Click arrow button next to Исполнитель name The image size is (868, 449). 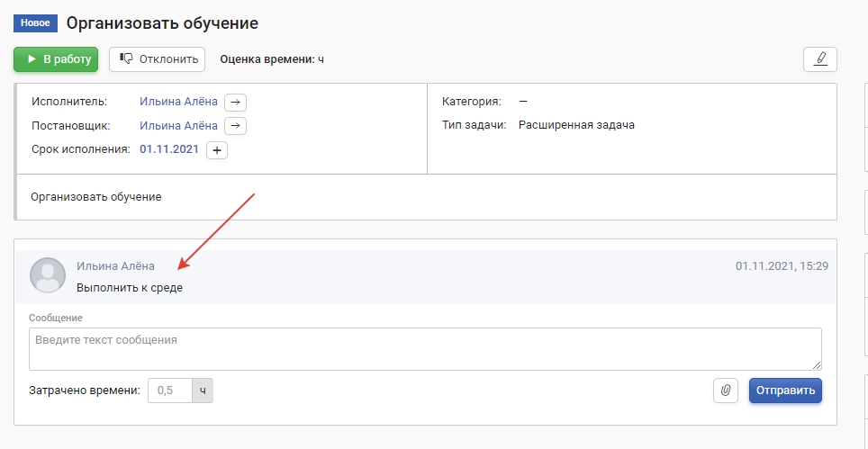point(235,102)
